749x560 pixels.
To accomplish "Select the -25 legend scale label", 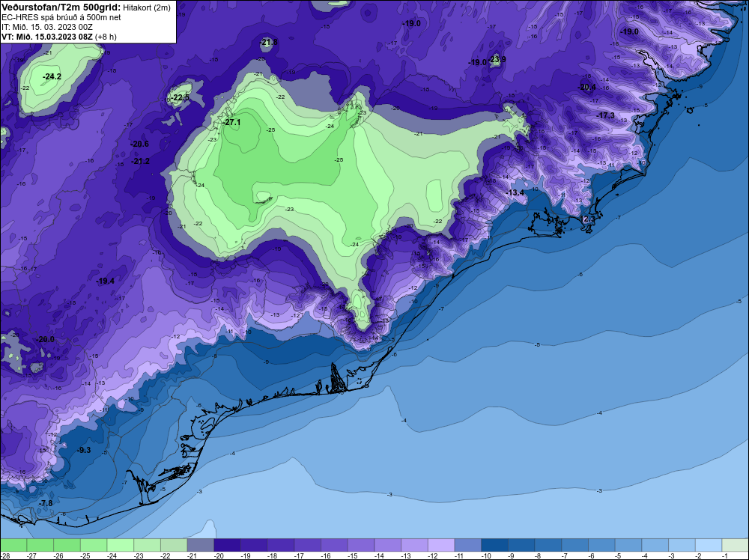I will coord(85,556).
